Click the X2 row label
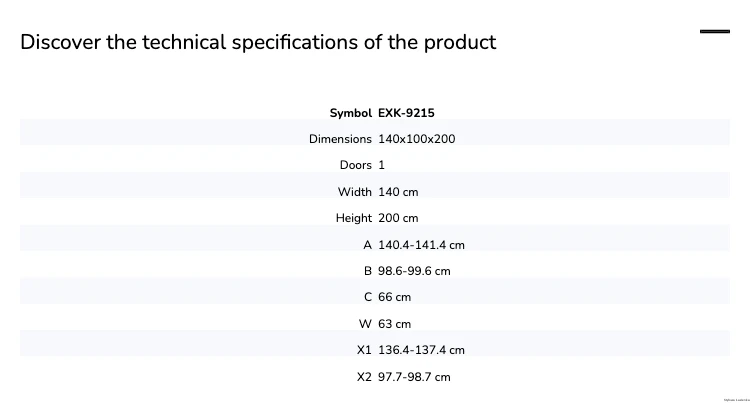The image size is (750, 403). (364, 377)
